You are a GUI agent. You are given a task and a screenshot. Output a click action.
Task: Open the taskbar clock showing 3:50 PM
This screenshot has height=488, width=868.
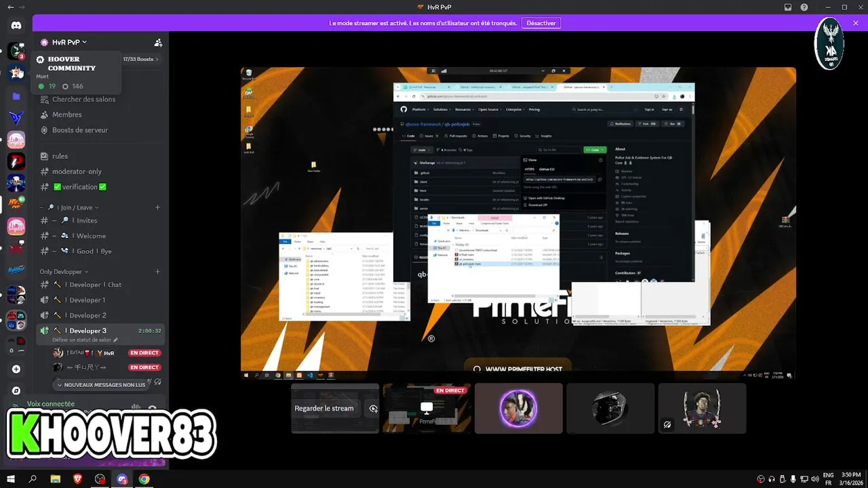[850, 479]
